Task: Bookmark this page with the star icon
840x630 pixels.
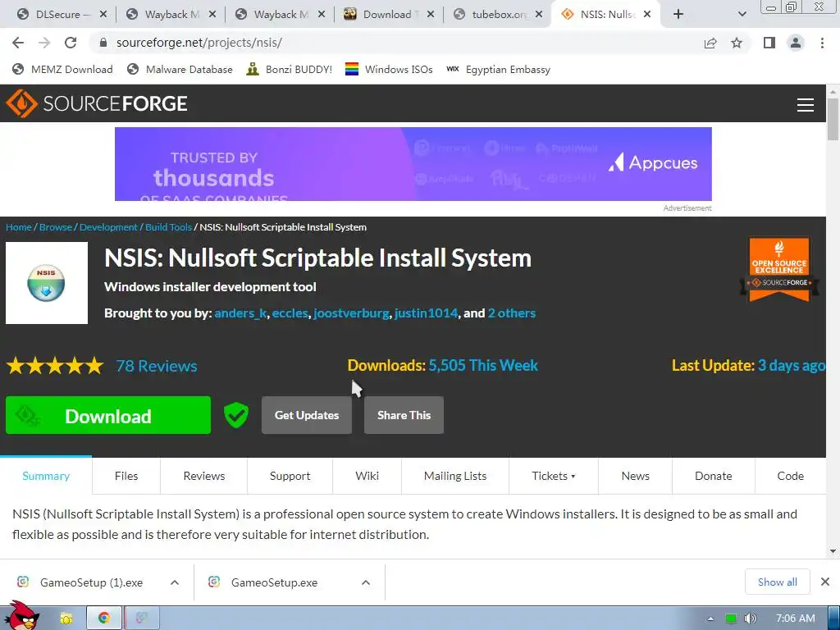Action: point(737,43)
